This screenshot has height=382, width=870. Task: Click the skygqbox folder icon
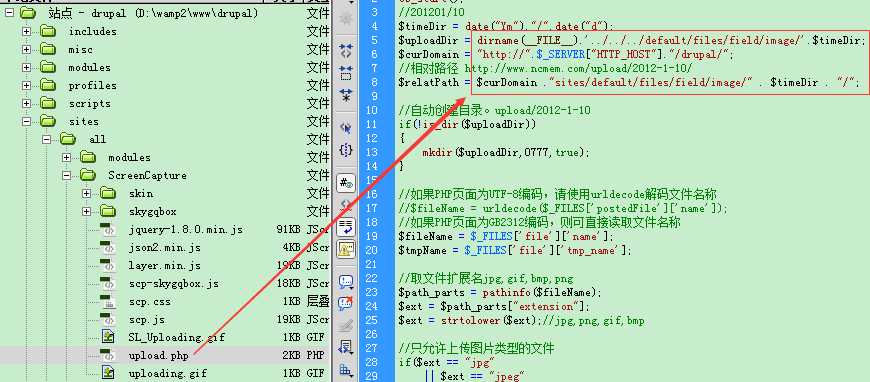pyautogui.click(x=108, y=212)
